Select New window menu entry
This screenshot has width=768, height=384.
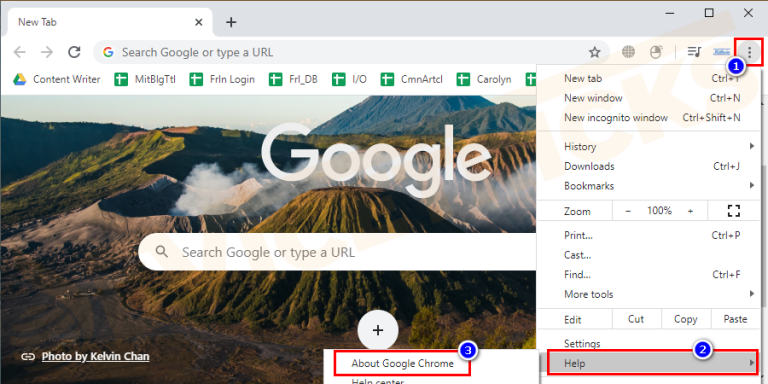coord(649,98)
